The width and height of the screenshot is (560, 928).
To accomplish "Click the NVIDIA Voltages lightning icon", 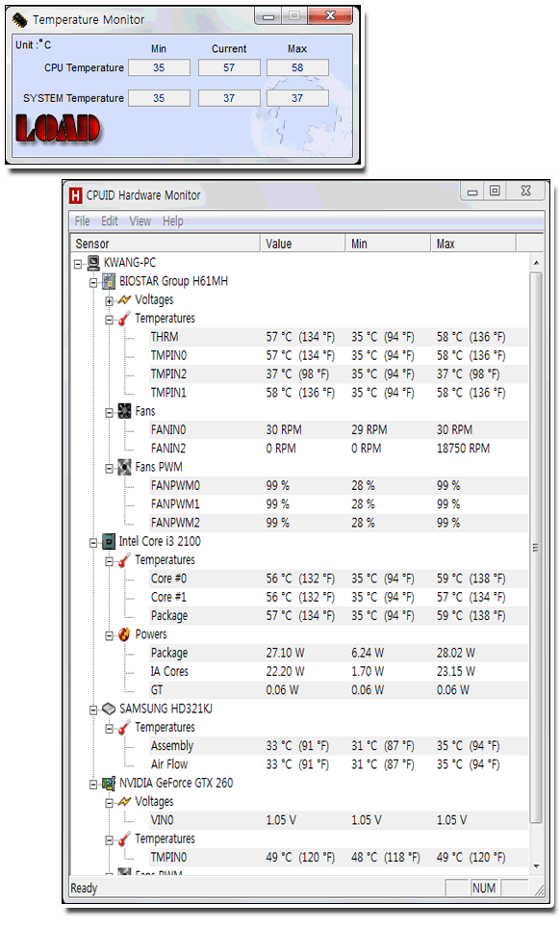I will (124, 801).
